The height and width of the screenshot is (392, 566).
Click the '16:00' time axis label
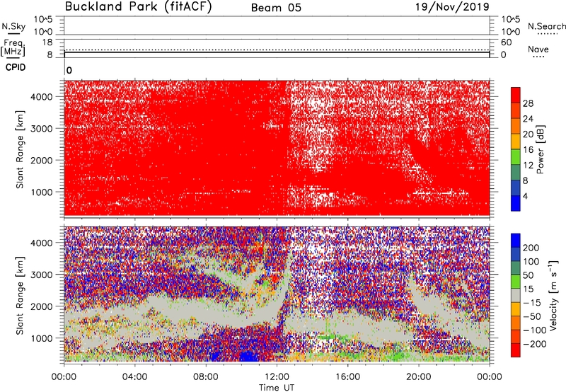347,377
